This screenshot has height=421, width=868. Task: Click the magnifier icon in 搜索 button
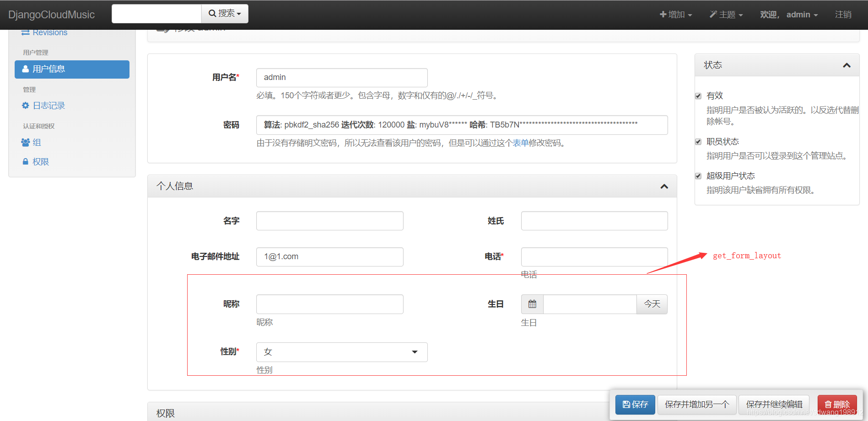(212, 14)
